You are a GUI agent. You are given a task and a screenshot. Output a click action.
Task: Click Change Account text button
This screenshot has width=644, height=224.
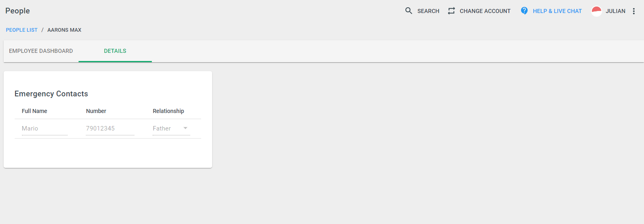click(x=485, y=11)
